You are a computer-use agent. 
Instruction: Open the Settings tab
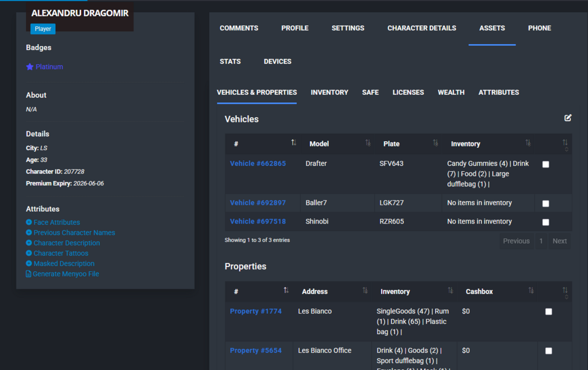pos(348,28)
